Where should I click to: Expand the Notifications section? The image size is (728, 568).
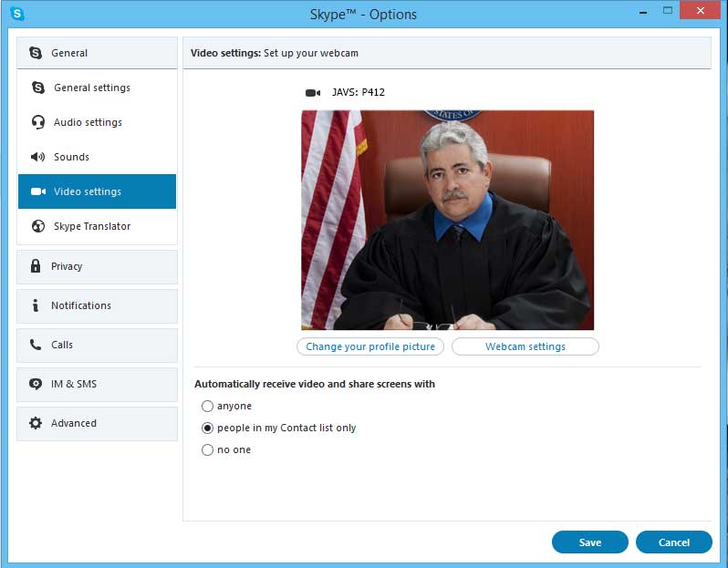[97, 305]
